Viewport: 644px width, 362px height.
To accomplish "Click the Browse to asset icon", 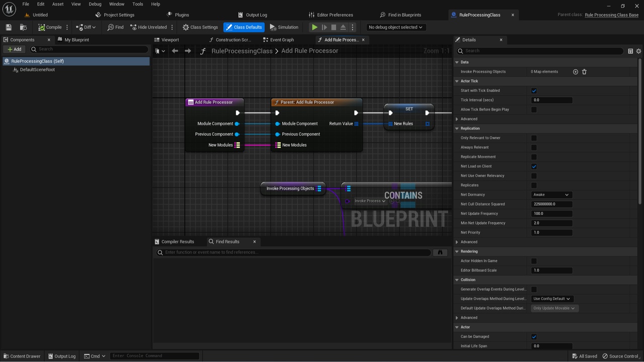I will [x=23, y=27].
